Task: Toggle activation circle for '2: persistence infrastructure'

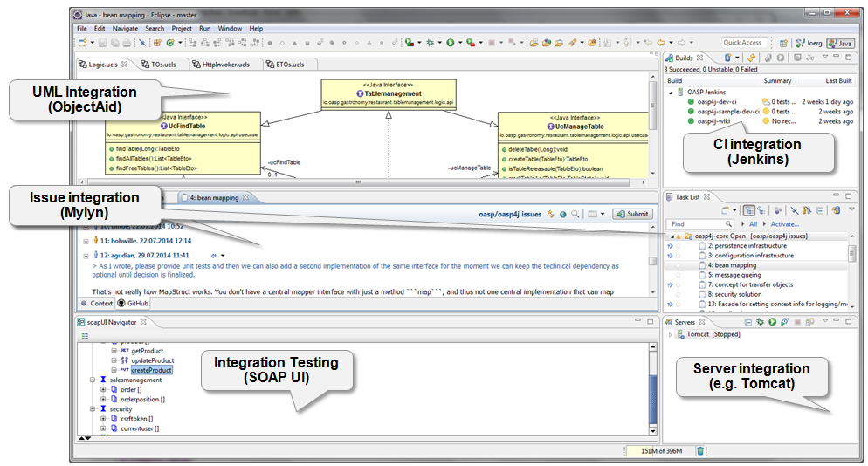Action: point(679,246)
